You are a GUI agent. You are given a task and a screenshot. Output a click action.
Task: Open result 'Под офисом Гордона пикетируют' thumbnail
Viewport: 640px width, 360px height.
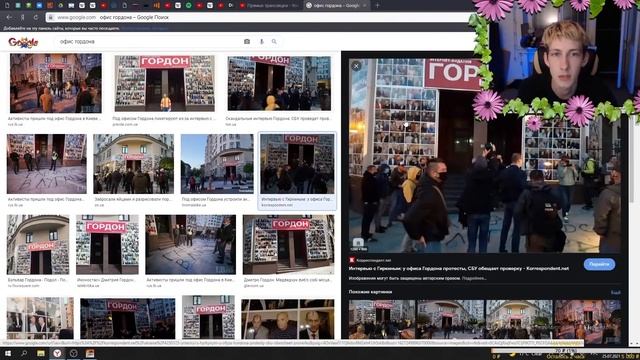(164, 84)
